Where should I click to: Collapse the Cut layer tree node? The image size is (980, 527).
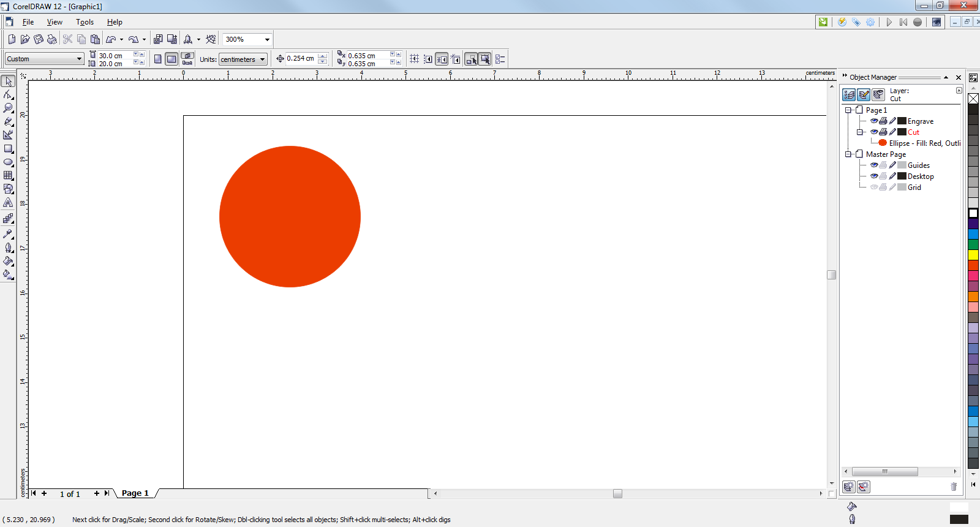[859, 132]
